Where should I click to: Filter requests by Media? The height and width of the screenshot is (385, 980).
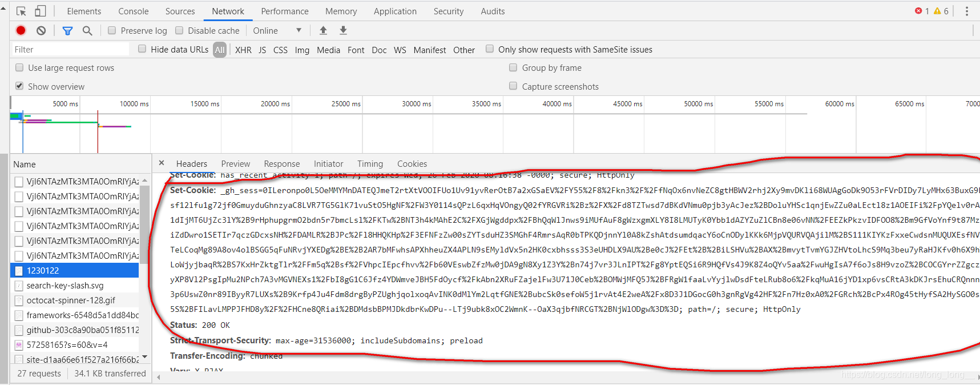[x=328, y=50]
